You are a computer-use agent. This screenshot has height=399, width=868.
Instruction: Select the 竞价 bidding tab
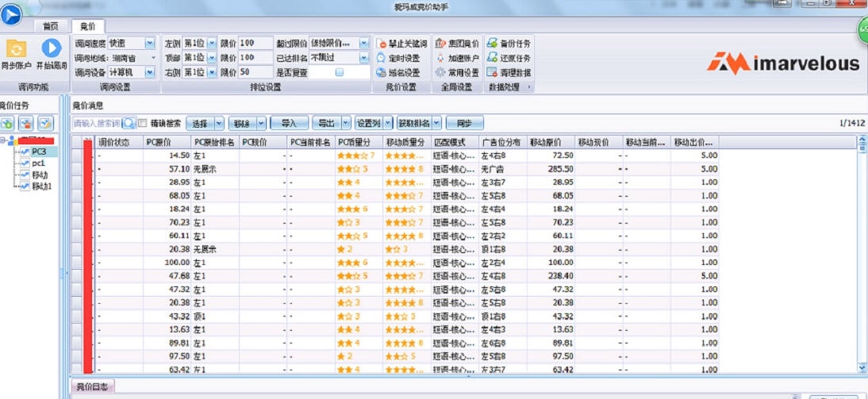(x=87, y=26)
